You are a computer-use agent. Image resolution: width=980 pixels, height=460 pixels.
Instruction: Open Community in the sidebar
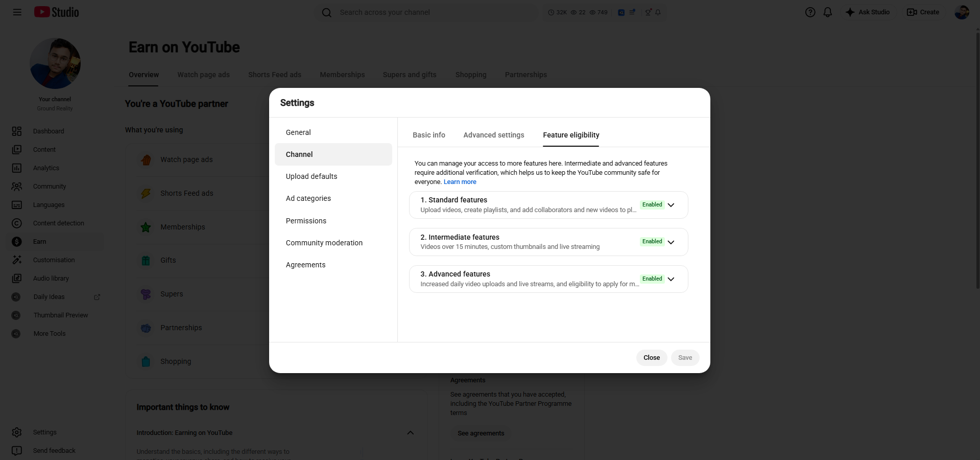click(x=55, y=187)
